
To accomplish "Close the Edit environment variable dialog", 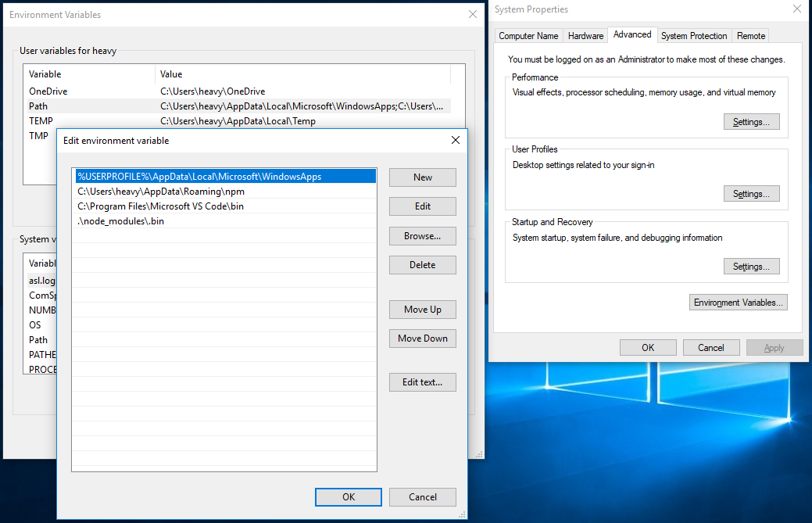I will pyautogui.click(x=455, y=141).
